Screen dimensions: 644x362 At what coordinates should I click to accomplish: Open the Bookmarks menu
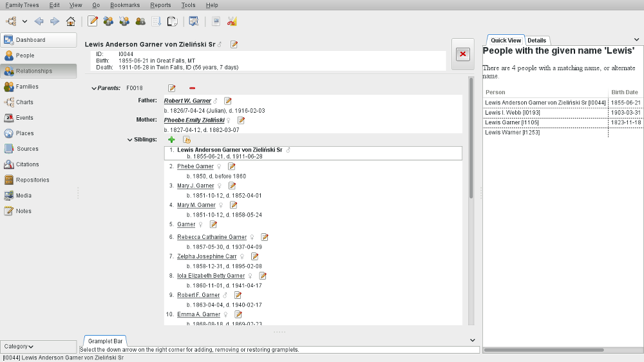click(124, 5)
